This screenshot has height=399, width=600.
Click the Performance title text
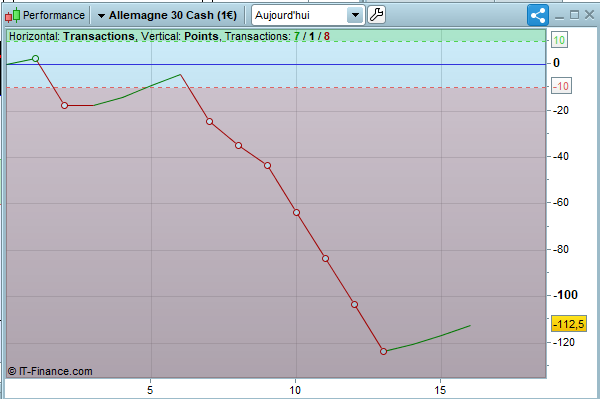54,15
